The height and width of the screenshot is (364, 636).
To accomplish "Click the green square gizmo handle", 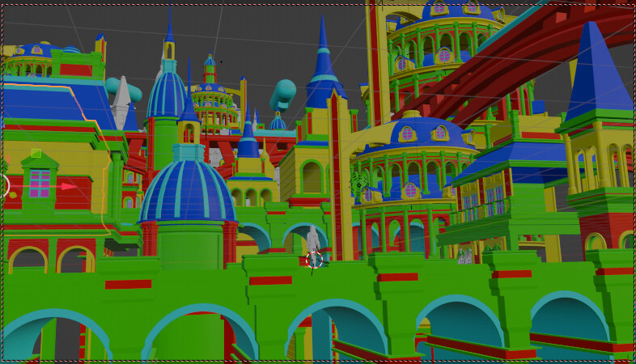I will (36, 153).
